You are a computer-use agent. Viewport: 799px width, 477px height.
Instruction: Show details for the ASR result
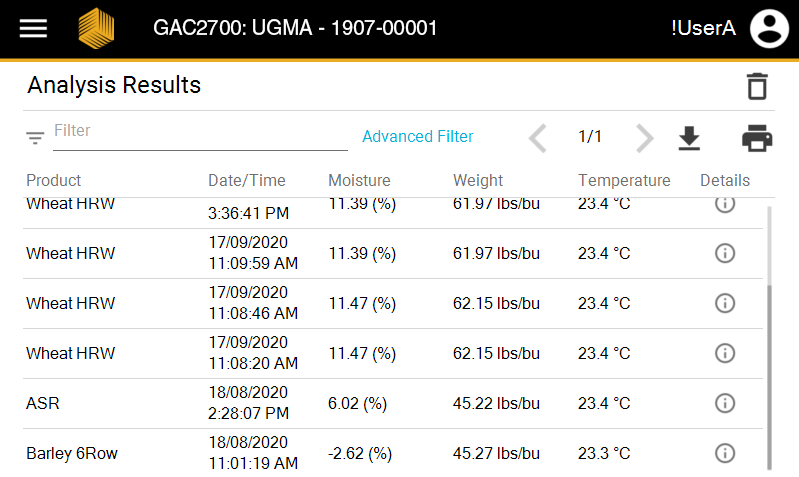[x=725, y=403]
